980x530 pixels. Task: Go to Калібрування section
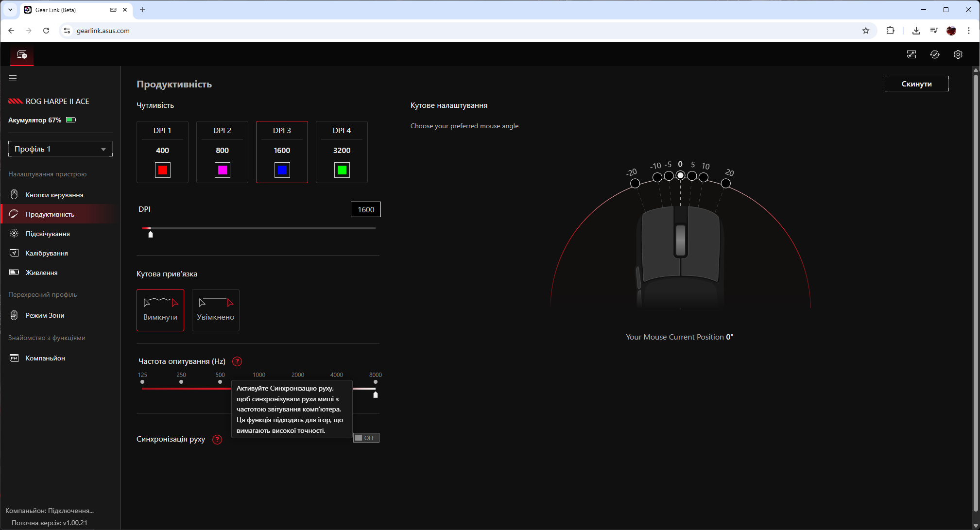tap(47, 253)
